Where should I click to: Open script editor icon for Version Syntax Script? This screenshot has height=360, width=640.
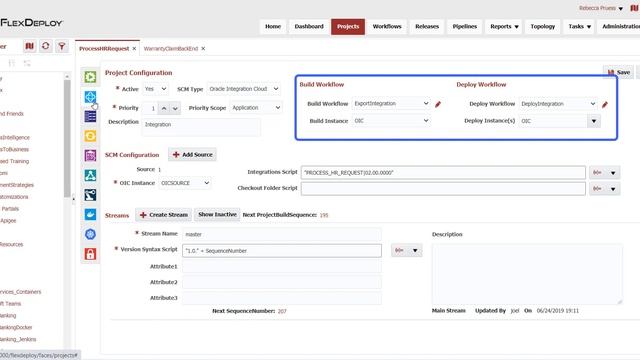[x=399, y=250]
